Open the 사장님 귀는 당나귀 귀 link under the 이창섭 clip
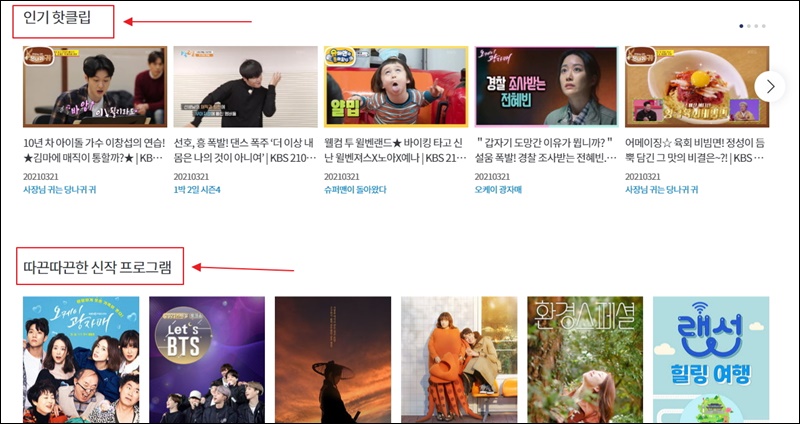This screenshot has height=424, width=800. pyautogui.click(x=60, y=190)
